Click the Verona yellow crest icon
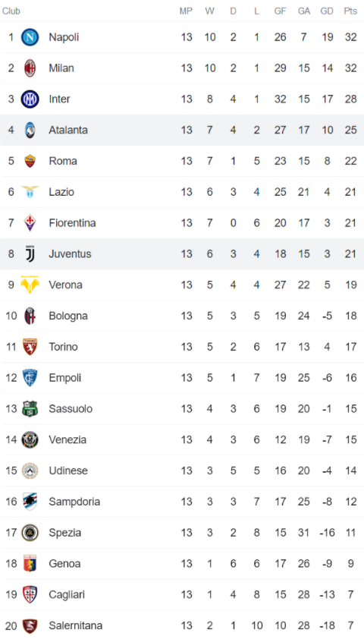Image resolution: width=364 pixels, height=639 pixels. (x=30, y=285)
